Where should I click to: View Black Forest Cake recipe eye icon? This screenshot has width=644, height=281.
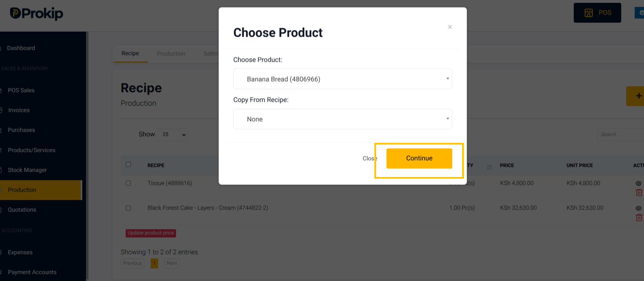tap(638, 208)
